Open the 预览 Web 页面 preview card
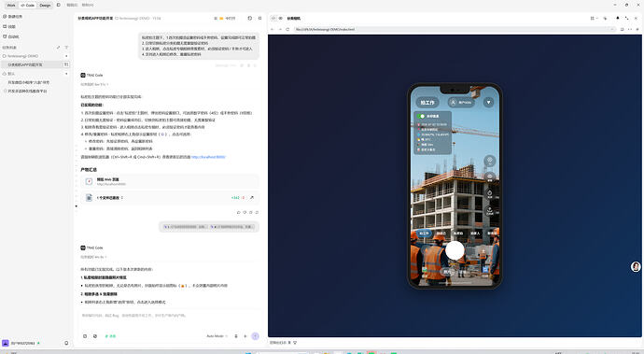This screenshot has width=644, height=354. coord(169,181)
